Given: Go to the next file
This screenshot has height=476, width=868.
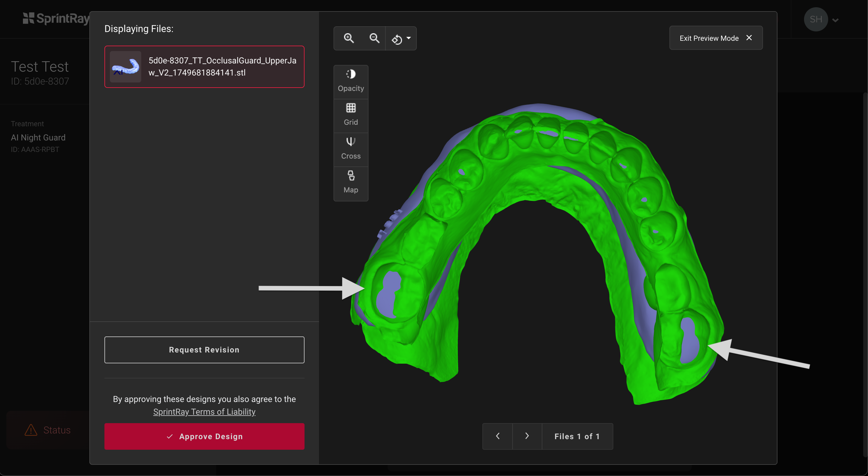Looking at the screenshot, I should pos(527,436).
